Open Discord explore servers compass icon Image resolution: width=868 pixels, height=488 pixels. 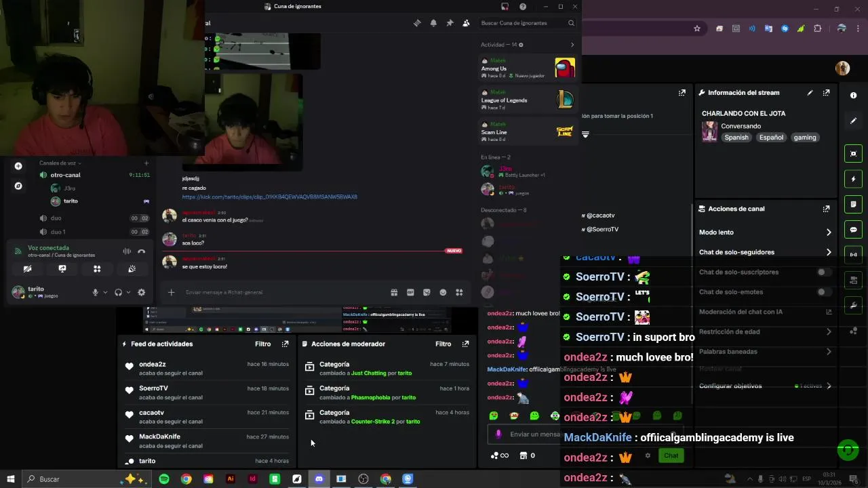pos(18,186)
